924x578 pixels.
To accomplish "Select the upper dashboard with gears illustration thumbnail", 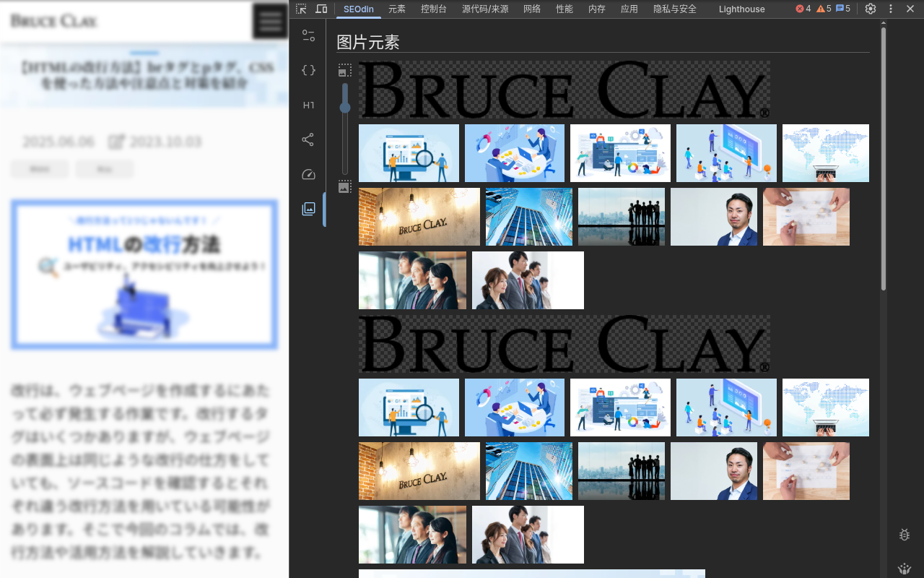I will (x=620, y=153).
